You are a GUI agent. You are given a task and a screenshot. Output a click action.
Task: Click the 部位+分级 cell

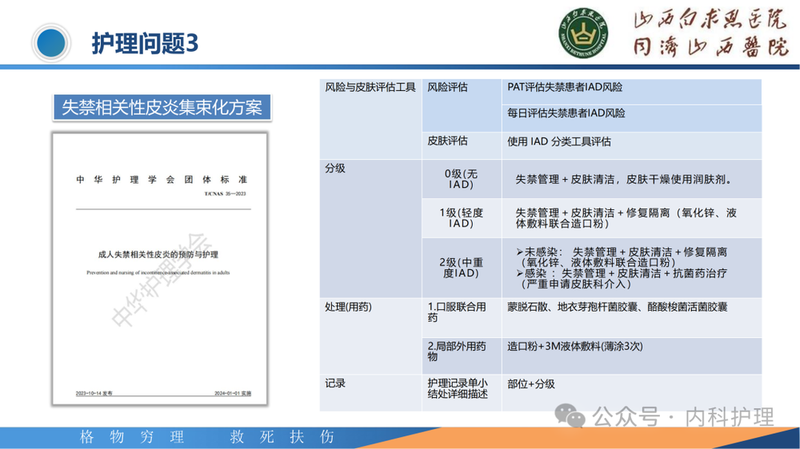click(632, 393)
